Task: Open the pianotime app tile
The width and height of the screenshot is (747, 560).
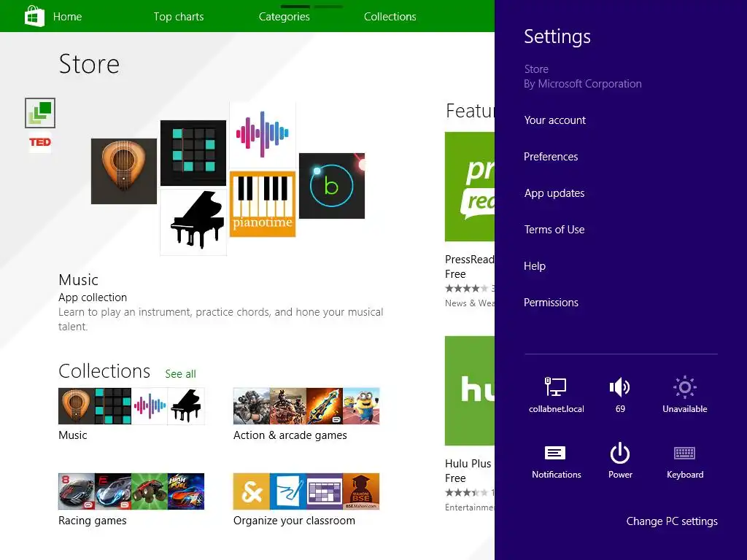Action: point(263,204)
